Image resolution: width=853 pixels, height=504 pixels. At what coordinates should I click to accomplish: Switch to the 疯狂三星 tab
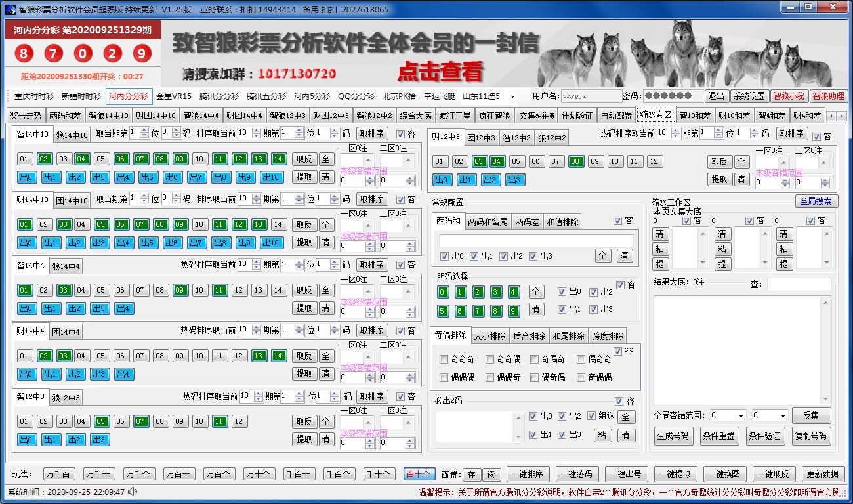point(455,115)
